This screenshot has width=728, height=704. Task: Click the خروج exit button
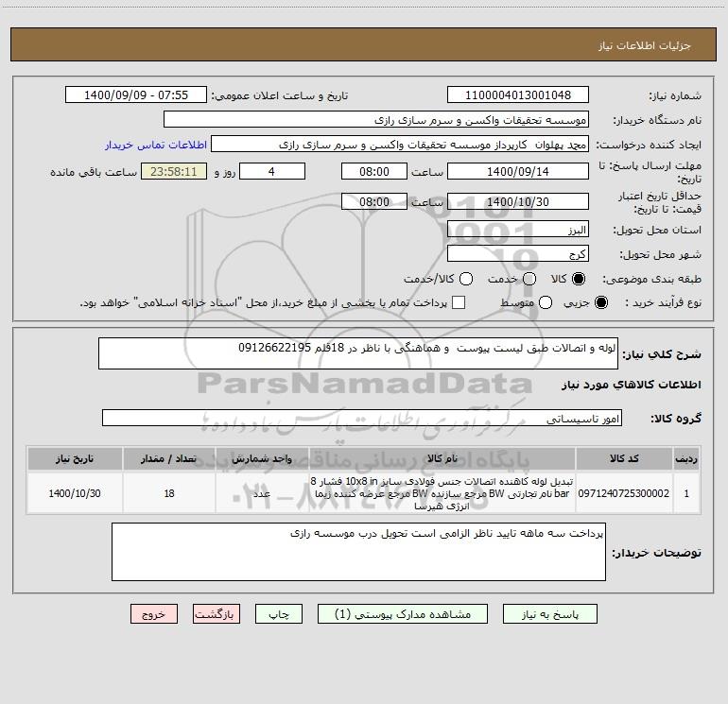(154, 614)
